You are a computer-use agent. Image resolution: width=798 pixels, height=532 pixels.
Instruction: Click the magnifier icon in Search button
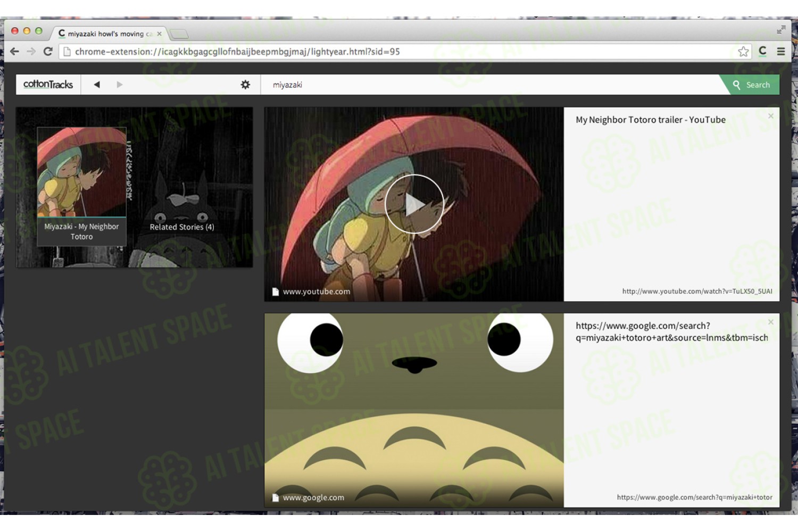[x=737, y=85]
